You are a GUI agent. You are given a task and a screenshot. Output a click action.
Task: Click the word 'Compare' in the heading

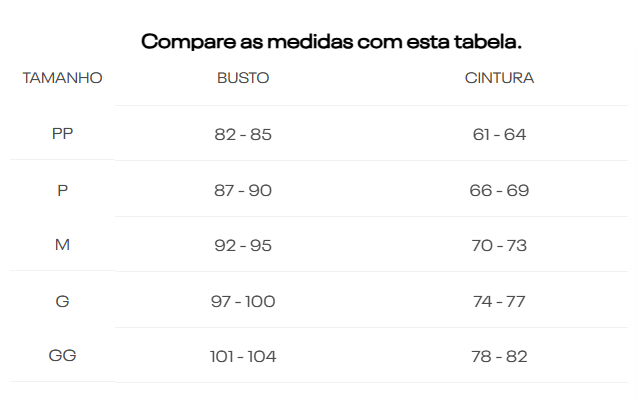tap(183, 43)
